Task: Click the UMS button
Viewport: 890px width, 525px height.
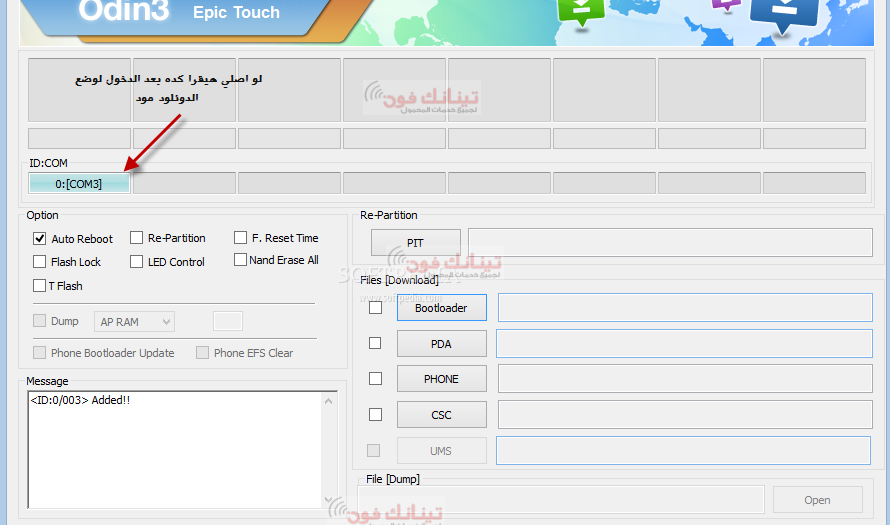Action: (x=442, y=451)
